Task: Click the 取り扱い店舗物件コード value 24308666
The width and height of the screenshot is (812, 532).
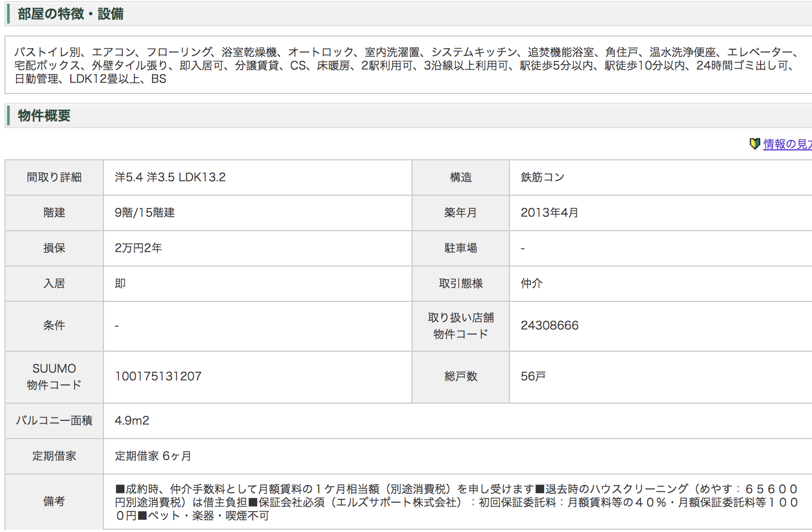Action: coord(550,326)
